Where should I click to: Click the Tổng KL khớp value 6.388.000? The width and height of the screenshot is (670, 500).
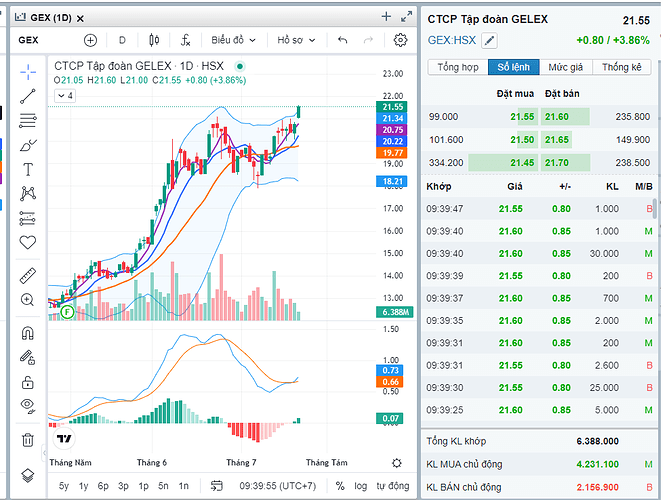click(x=597, y=441)
